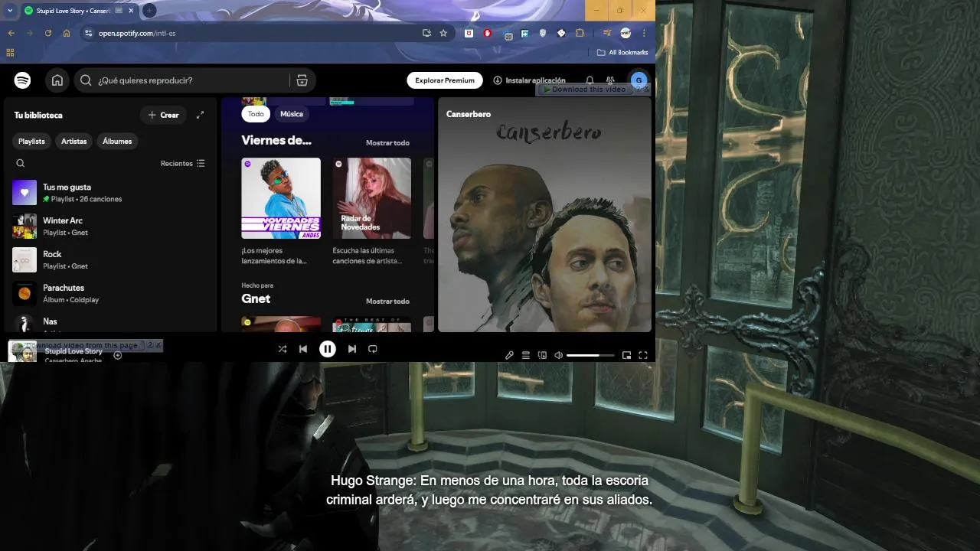
Task: Open the Chrome apps grid shortcut
Action: (x=10, y=53)
